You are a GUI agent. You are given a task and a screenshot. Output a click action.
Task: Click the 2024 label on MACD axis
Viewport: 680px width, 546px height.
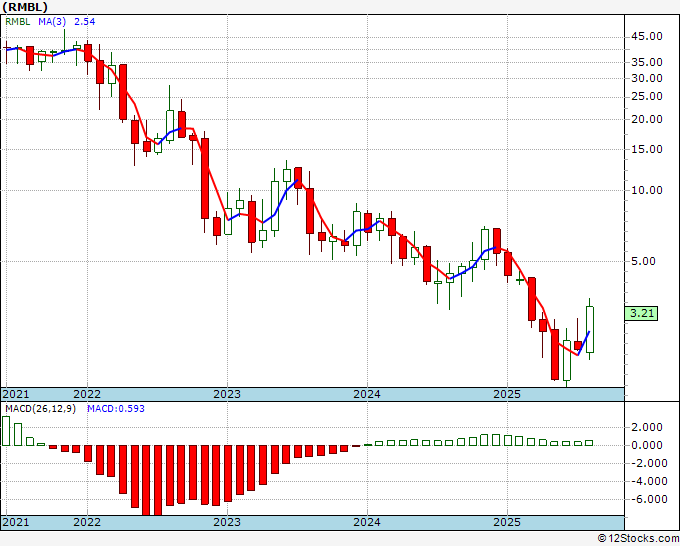pyautogui.click(x=367, y=522)
